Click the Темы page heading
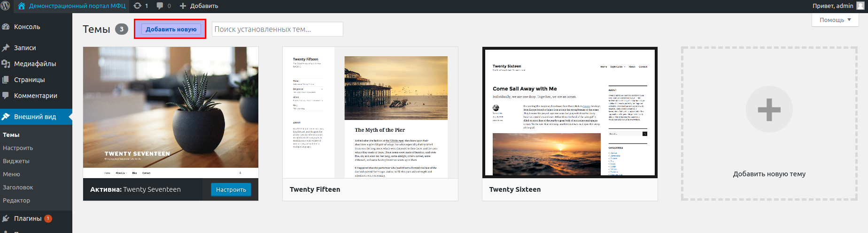This screenshot has width=868, height=233. pos(96,29)
